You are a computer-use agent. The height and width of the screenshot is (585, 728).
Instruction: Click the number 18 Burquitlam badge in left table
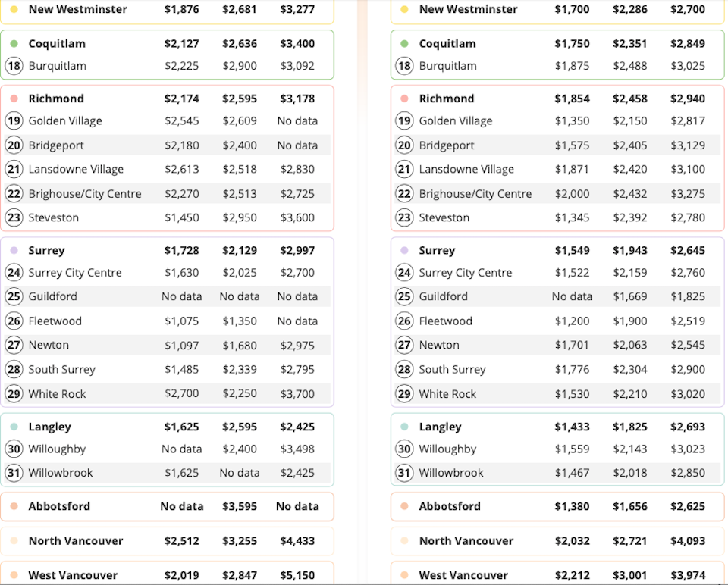[14, 66]
